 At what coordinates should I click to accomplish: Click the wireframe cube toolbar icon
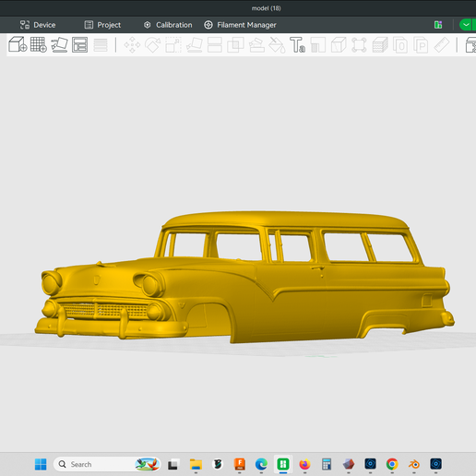(339, 45)
